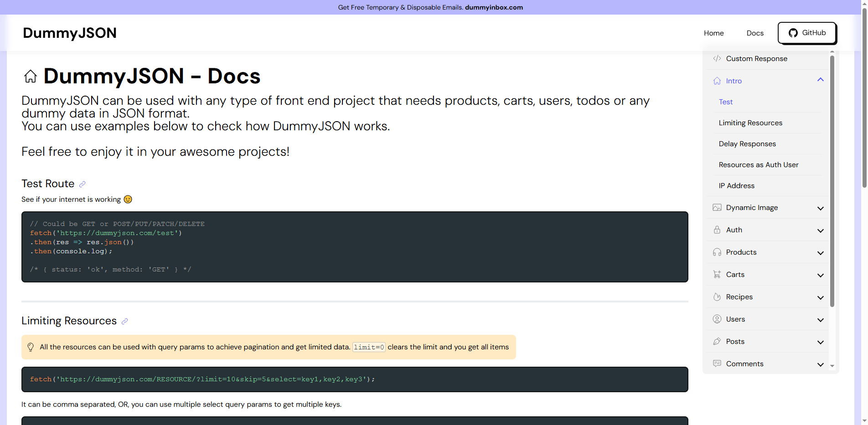Click the Dynamic Image picture icon
The width and height of the screenshot is (868, 425).
point(717,207)
